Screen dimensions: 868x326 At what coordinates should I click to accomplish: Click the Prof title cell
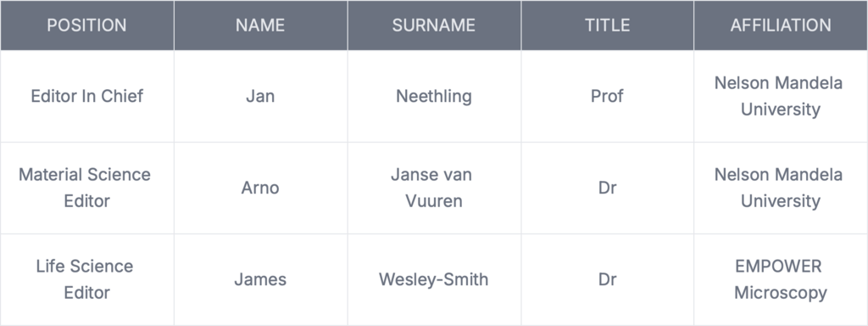pyautogui.click(x=607, y=96)
